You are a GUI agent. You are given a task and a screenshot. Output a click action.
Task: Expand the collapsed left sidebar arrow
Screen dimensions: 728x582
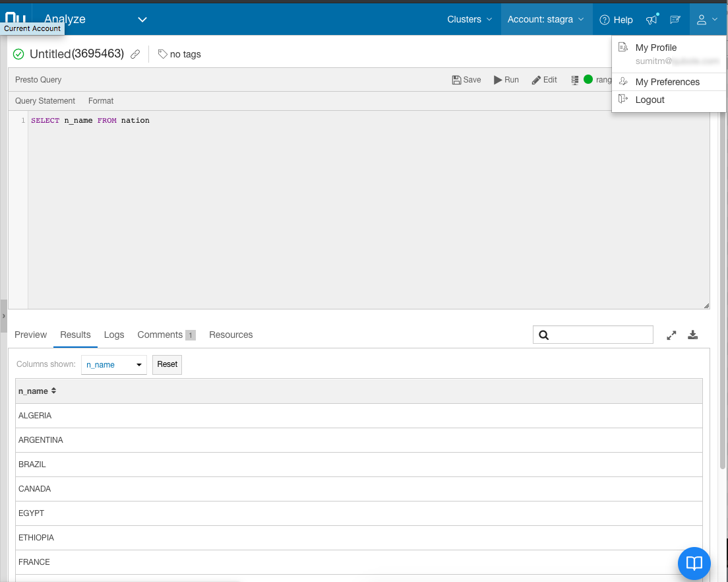click(x=4, y=316)
